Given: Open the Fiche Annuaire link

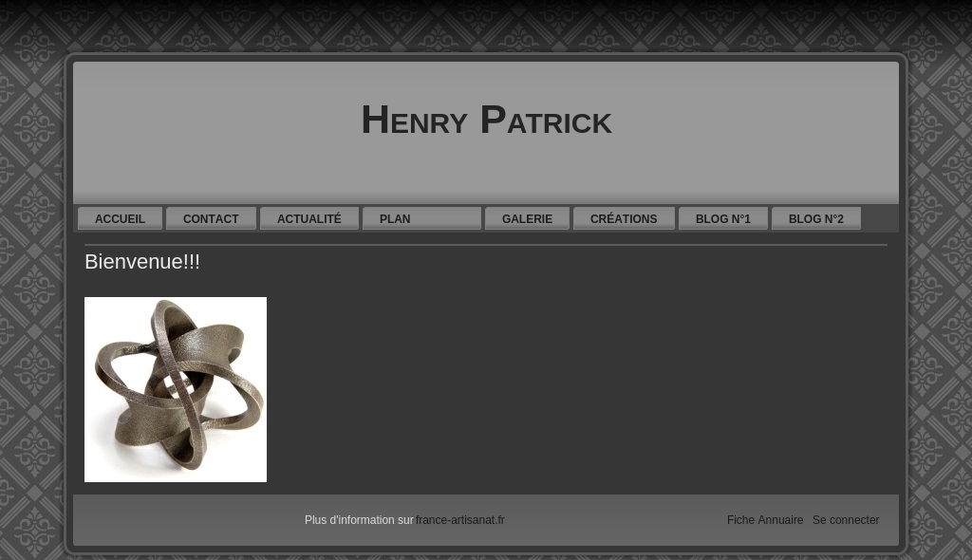Looking at the screenshot, I should click(x=765, y=520).
